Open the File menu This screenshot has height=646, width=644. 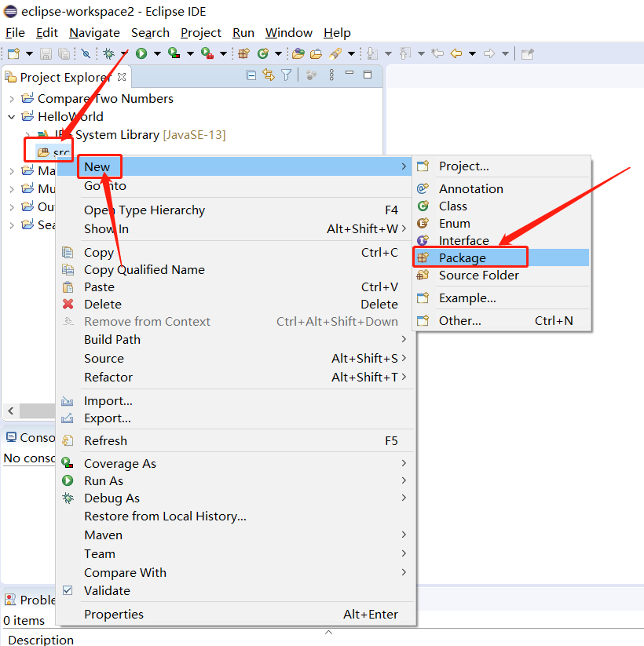pyautogui.click(x=15, y=32)
